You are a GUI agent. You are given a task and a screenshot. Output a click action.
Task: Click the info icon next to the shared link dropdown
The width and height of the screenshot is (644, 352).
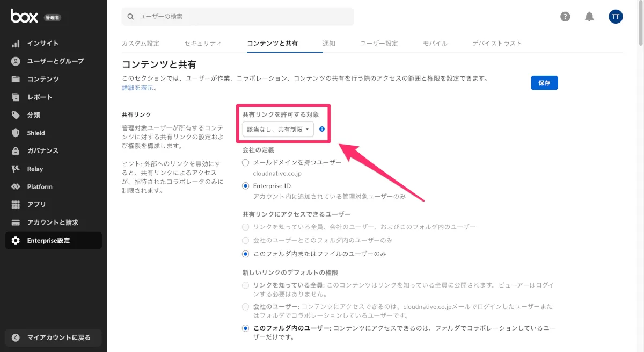[x=322, y=129]
